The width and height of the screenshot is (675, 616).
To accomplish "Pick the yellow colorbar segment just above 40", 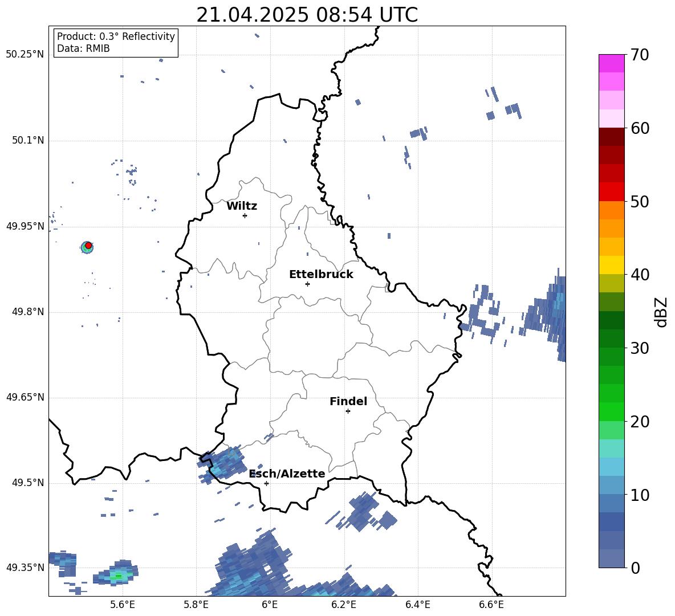I will (611, 265).
